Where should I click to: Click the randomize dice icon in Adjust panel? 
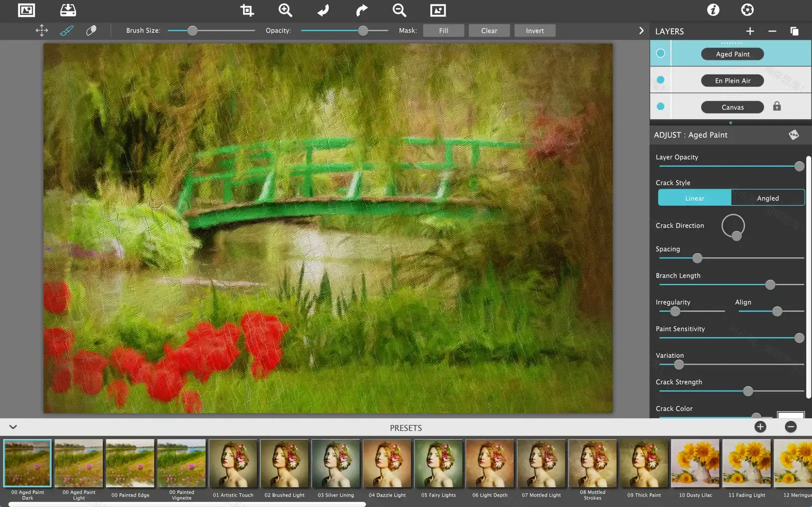794,135
